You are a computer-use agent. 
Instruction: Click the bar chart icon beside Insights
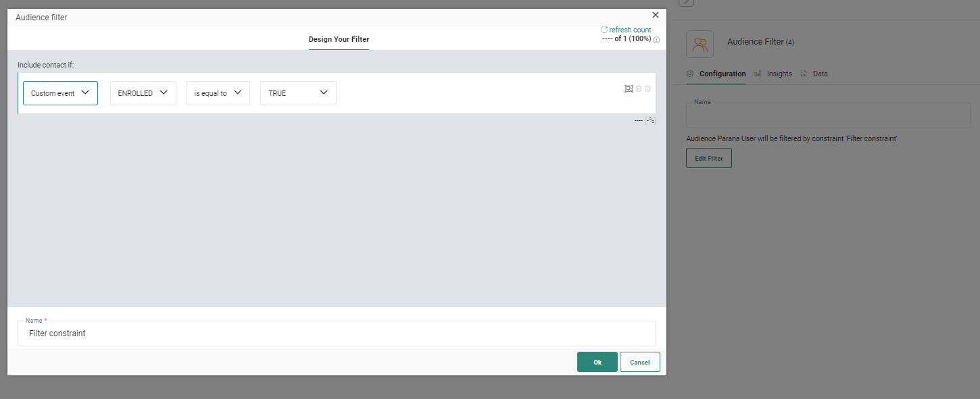click(758, 74)
